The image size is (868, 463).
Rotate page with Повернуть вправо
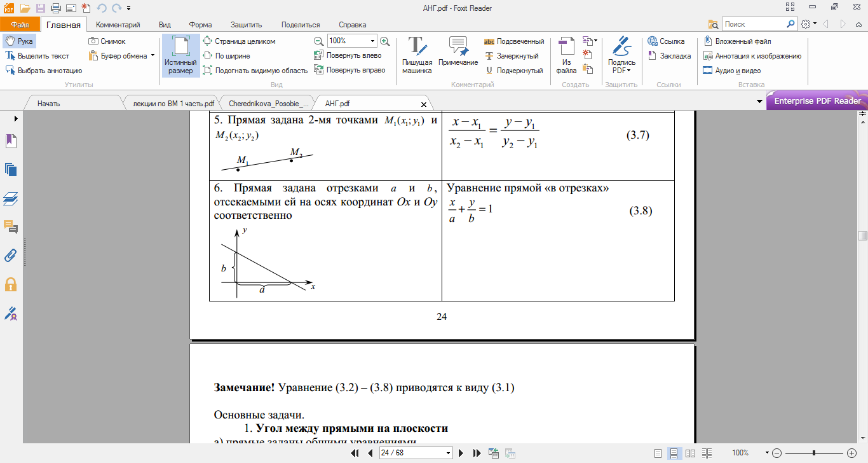click(x=349, y=71)
